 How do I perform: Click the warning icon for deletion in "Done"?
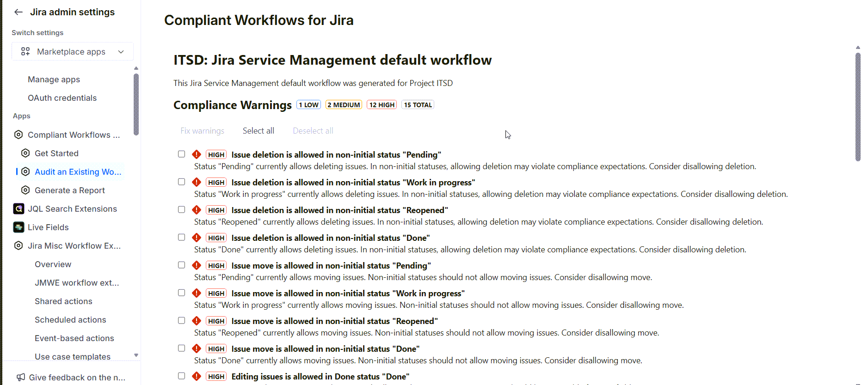point(197,238)
